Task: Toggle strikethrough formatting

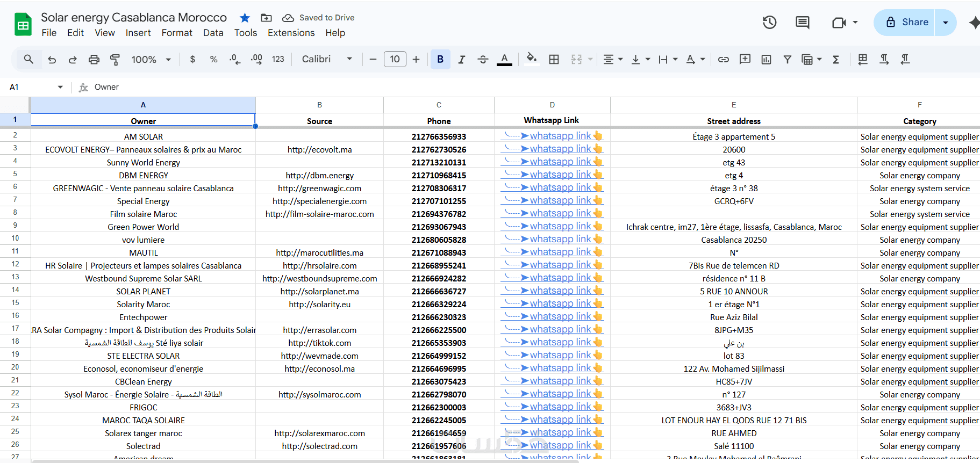Action: (482, 60)
